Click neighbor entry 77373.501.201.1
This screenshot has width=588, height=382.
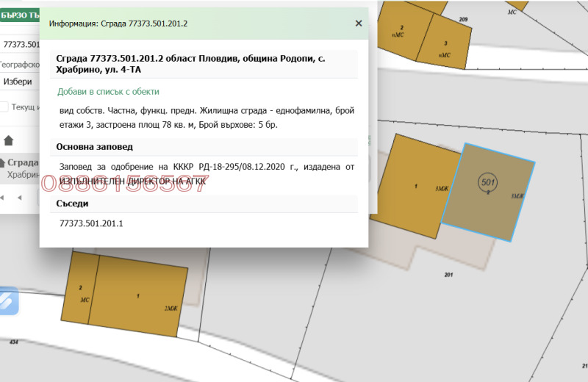[91, 223]
